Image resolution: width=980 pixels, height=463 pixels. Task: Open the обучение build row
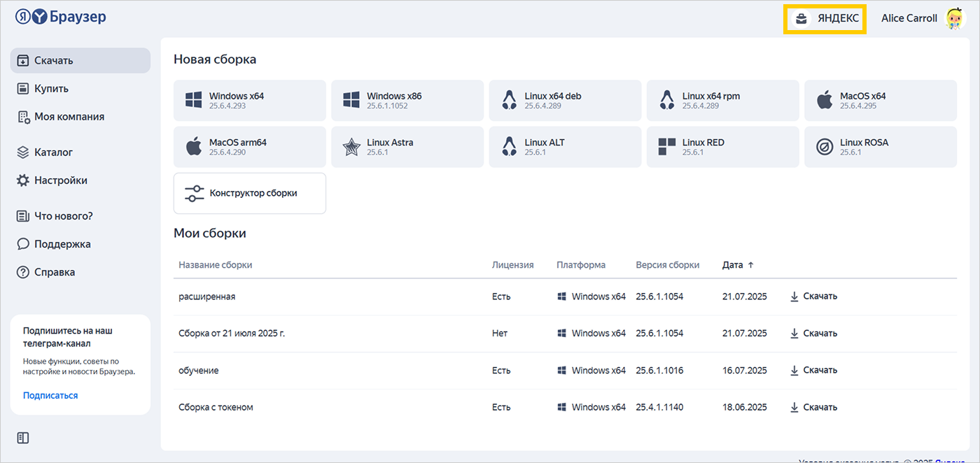pos(199,370)
